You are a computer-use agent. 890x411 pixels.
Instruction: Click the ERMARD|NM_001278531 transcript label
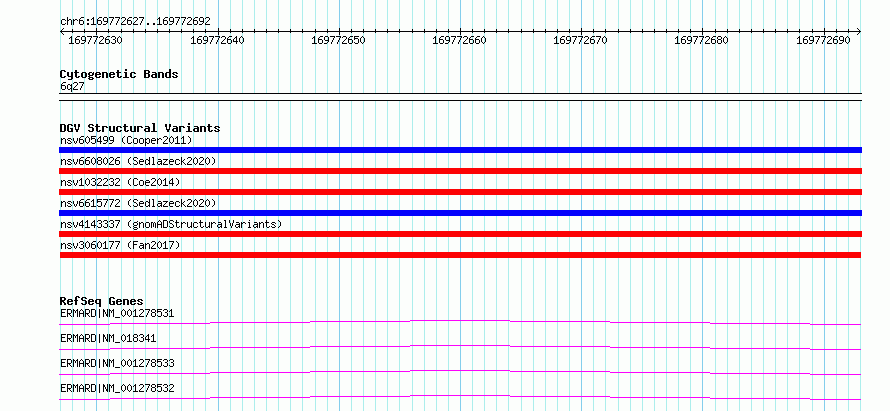[117, 313]
